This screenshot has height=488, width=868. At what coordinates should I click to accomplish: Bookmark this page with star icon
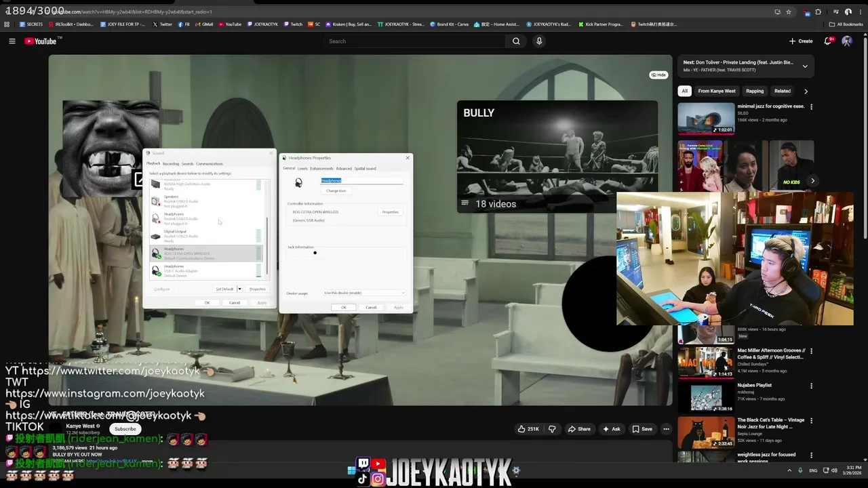point(789,12)
